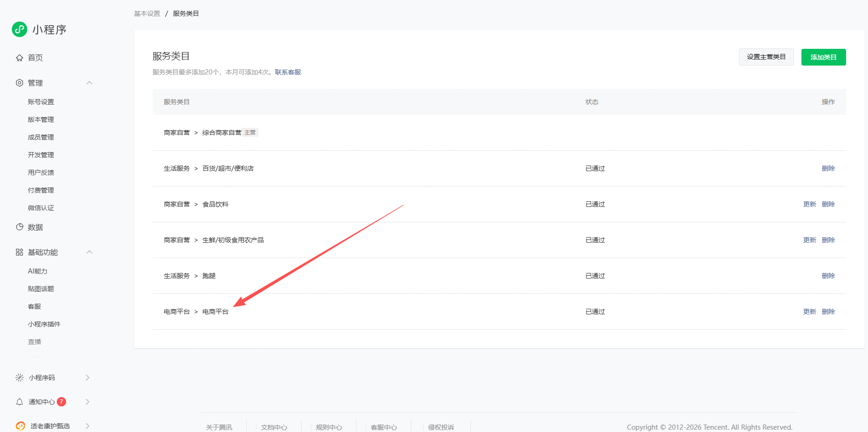
Task: Open 小程序插件 menu item
Action: click(x=44, y=324)
